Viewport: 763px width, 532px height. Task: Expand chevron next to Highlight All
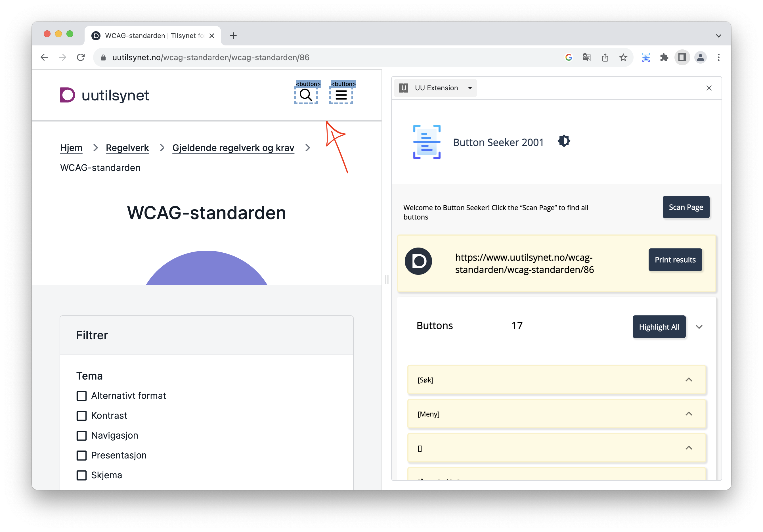[x=699, y=327]
